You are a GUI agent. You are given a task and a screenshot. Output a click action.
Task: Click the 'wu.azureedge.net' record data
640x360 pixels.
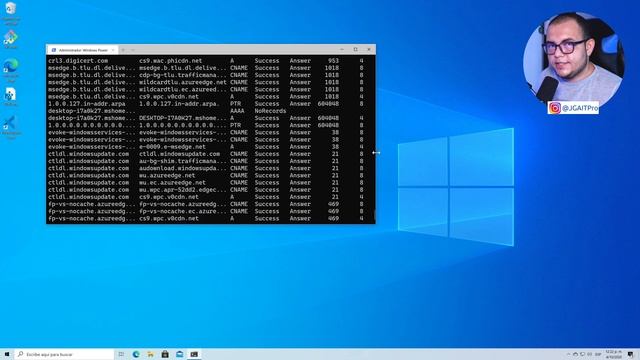click(167, 175)
